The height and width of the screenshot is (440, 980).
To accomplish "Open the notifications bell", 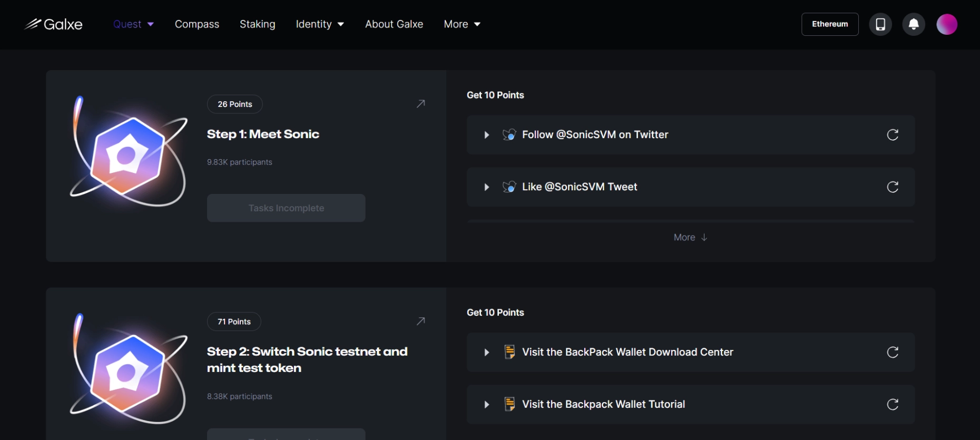I will pyautogui.click(x=914, y=24).
